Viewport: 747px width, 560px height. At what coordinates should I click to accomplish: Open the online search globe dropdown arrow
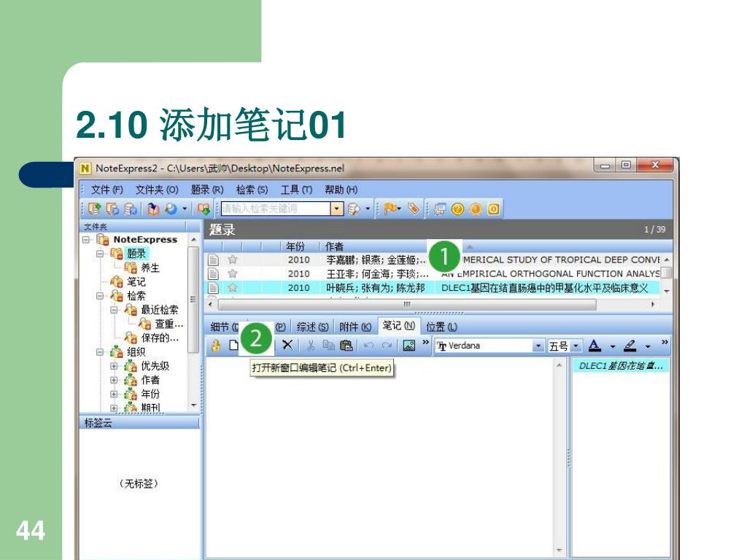(185, 209)
